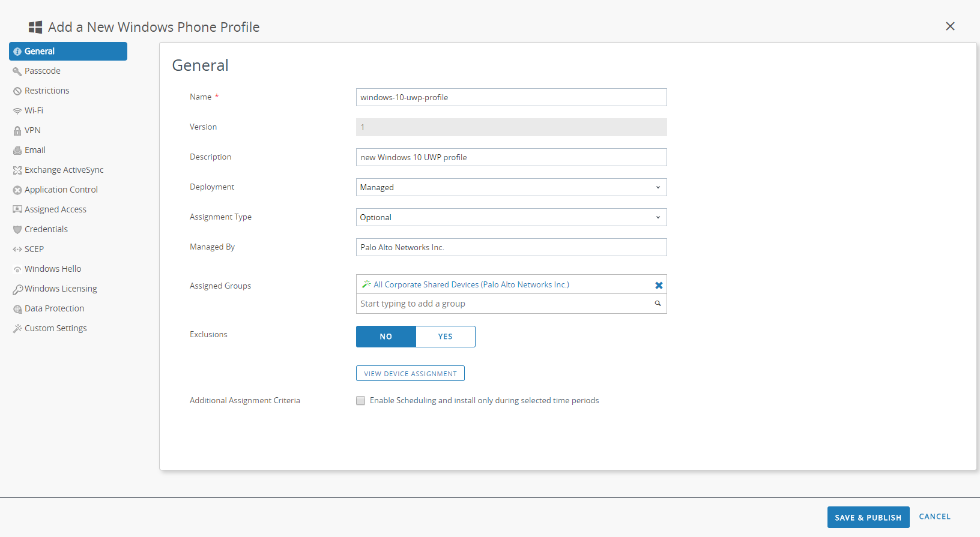Click the Credentials shield icon
Screen dimensions: 980x537
click(17, 230)
